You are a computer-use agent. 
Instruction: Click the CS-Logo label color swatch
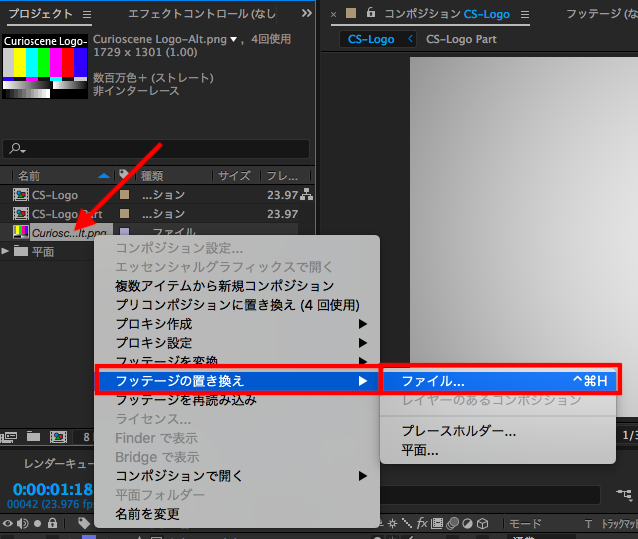click(x=125, y=194)
